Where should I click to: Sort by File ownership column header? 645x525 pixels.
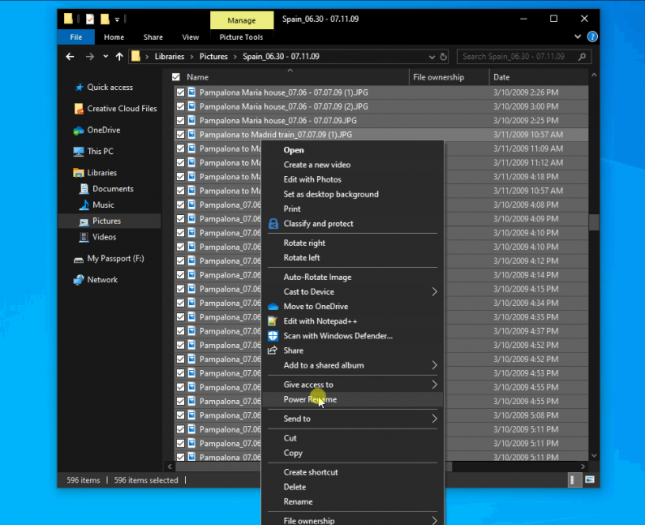click(439, 77)
